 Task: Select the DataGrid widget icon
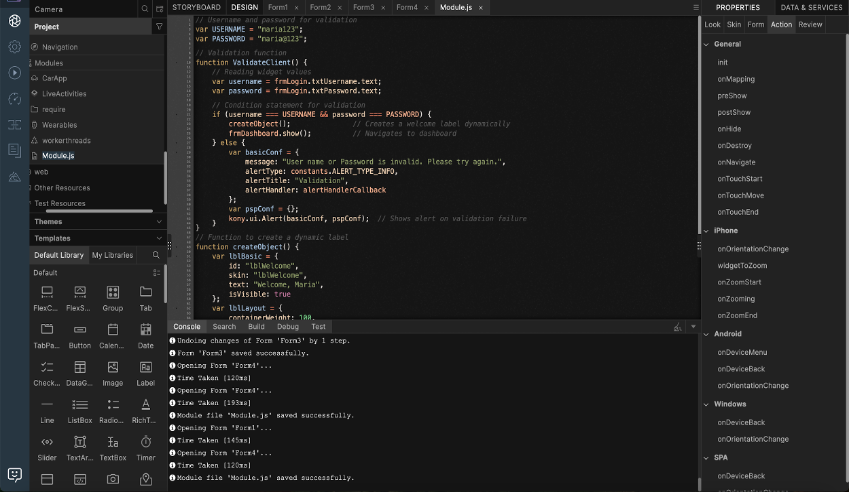79,368
